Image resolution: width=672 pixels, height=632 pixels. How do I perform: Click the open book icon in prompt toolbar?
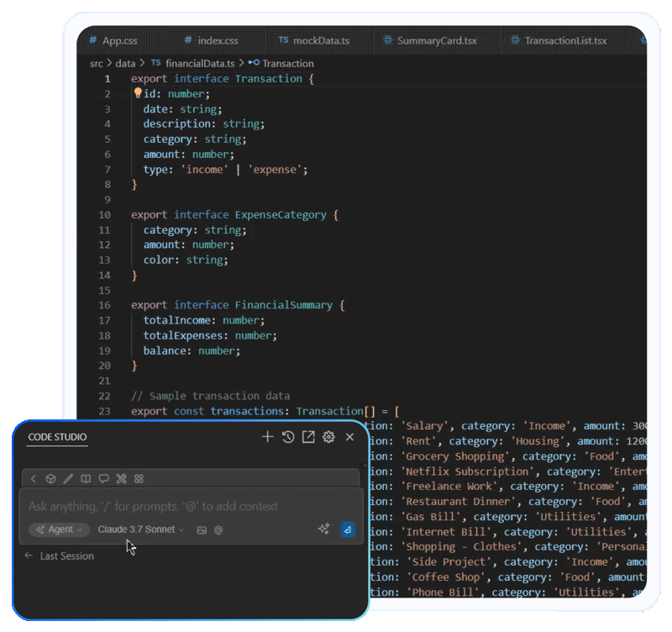[86, 479]
